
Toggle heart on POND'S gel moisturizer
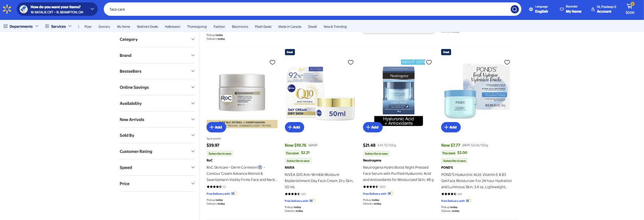pyautogui.click(x=507, y=62)
